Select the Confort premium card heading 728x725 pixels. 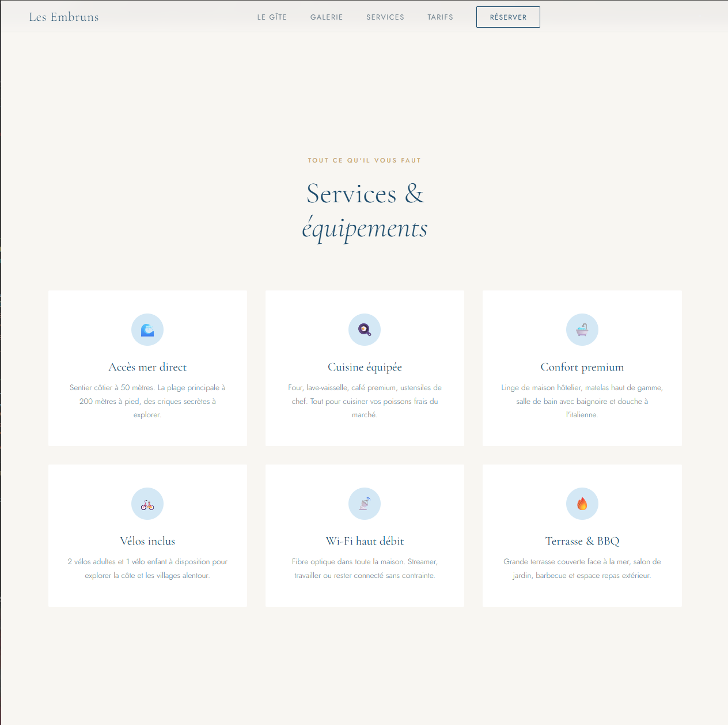582,367
